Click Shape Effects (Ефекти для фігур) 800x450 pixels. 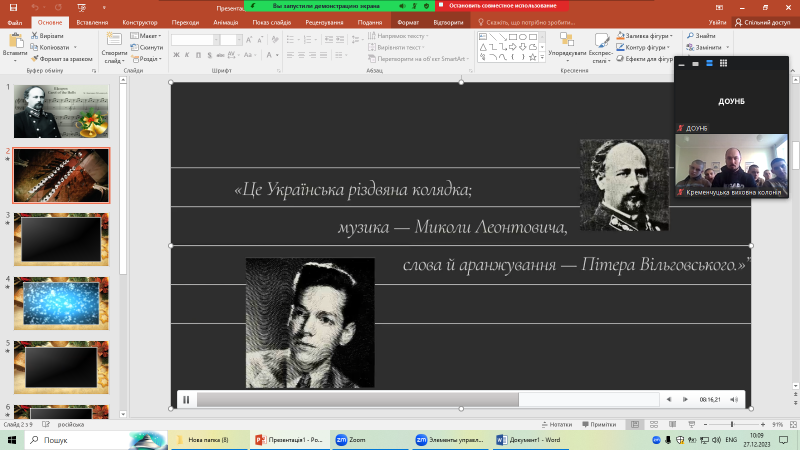[x=645, y=59]
